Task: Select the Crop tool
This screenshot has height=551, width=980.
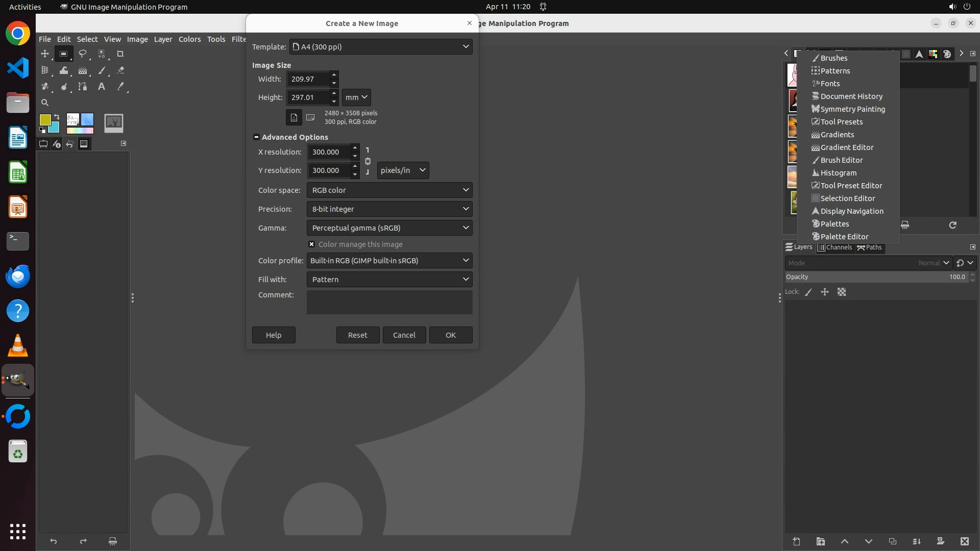Action: tap(120, 54)
